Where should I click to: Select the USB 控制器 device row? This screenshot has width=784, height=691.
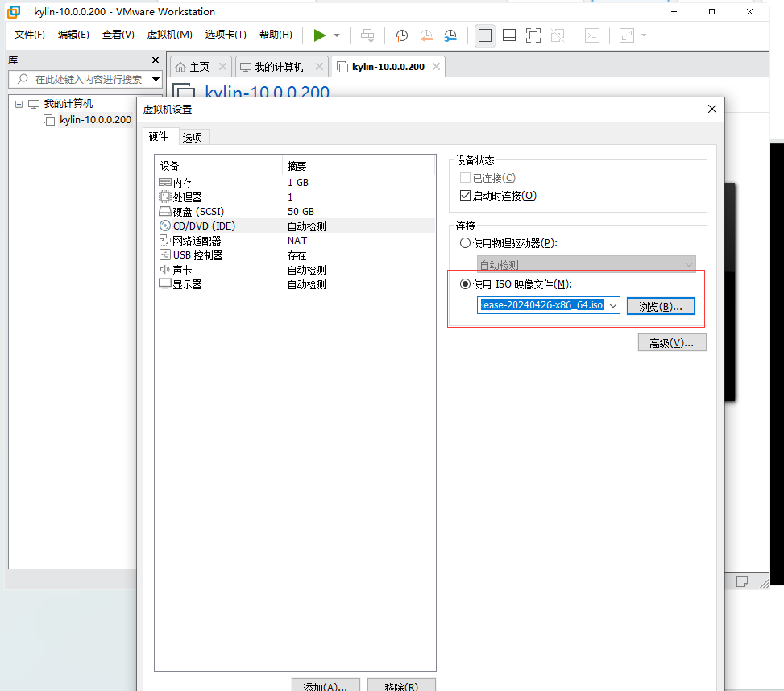(x=295, y=255)
